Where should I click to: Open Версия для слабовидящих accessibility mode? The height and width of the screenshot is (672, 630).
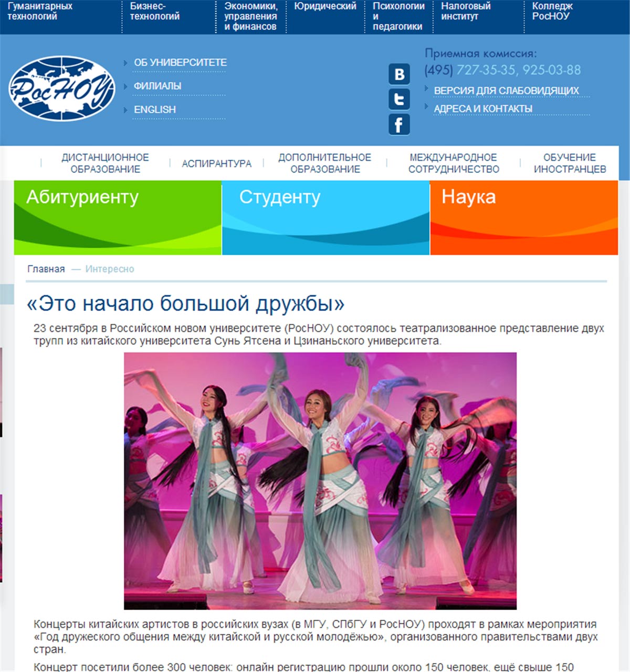tap(506, 91)
